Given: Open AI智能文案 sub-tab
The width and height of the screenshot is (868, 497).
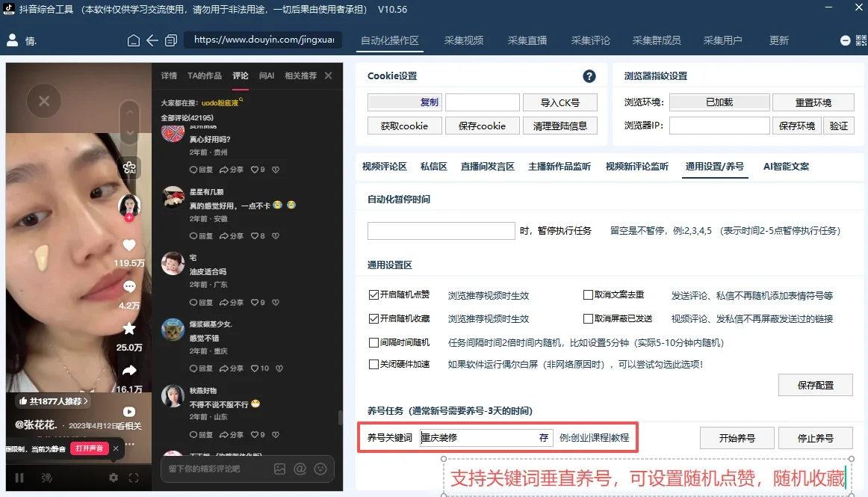Looking at the screenshot, I should pos(786,166).
